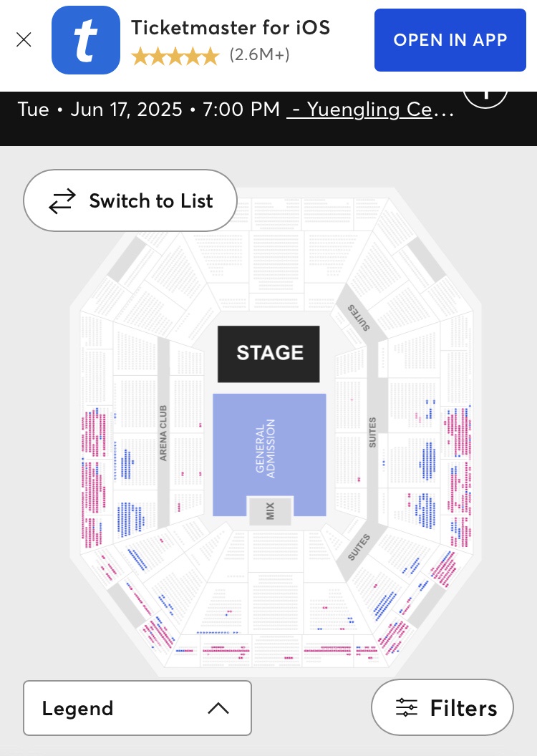
Task: Open the Yuengling Center venue link
Action: coord(370,110)
